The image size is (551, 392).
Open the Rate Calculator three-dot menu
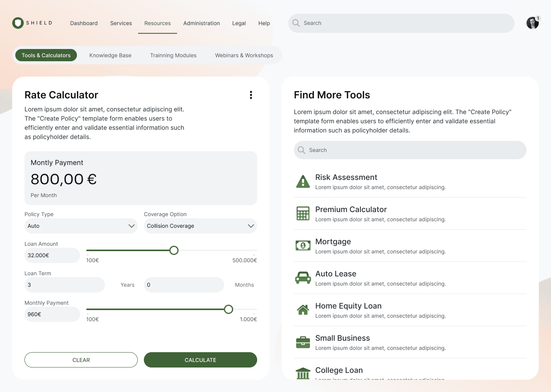point(251,95)
